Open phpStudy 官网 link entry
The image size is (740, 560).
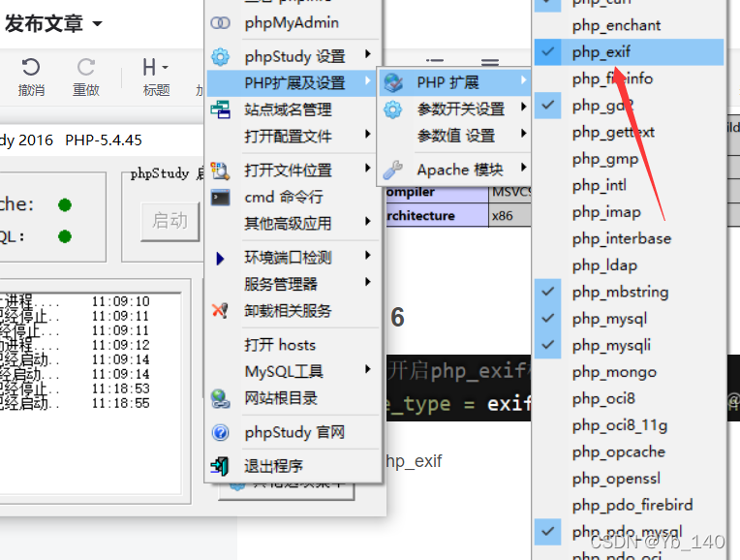click(x=293, y=432)
